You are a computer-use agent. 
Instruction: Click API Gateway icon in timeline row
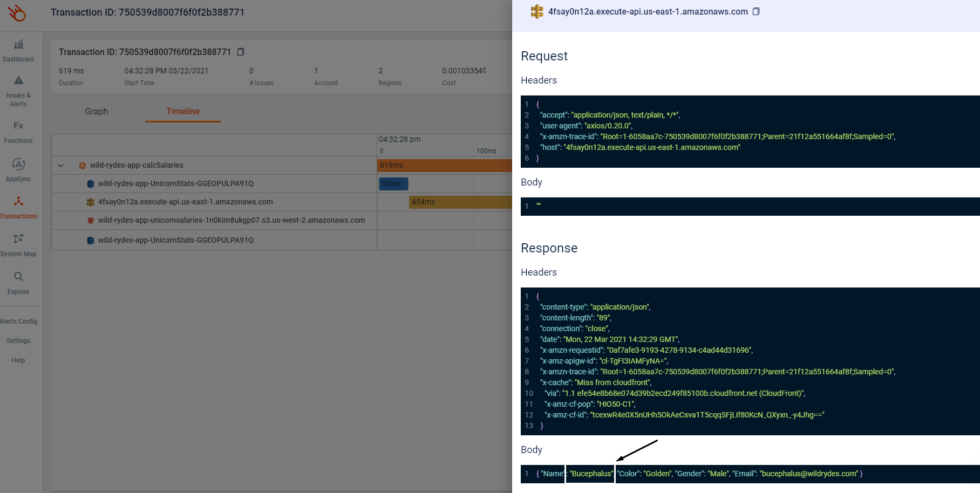(91, 202)
